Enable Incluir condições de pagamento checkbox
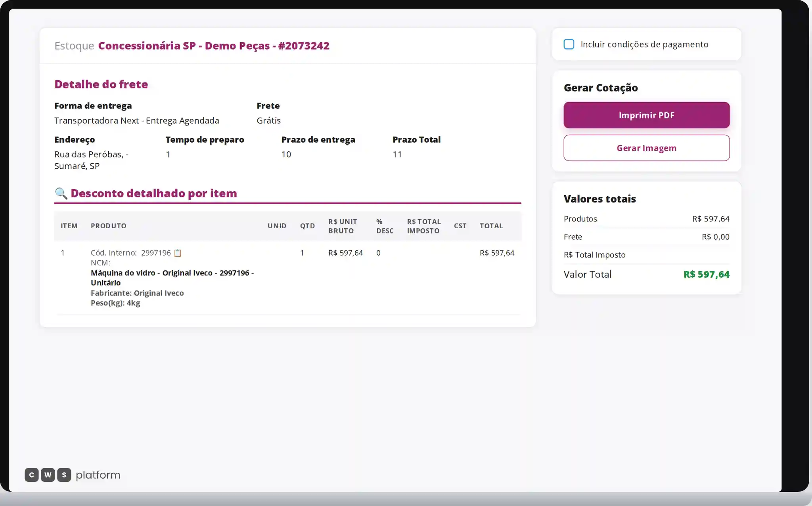 click(x=569, y=44)
